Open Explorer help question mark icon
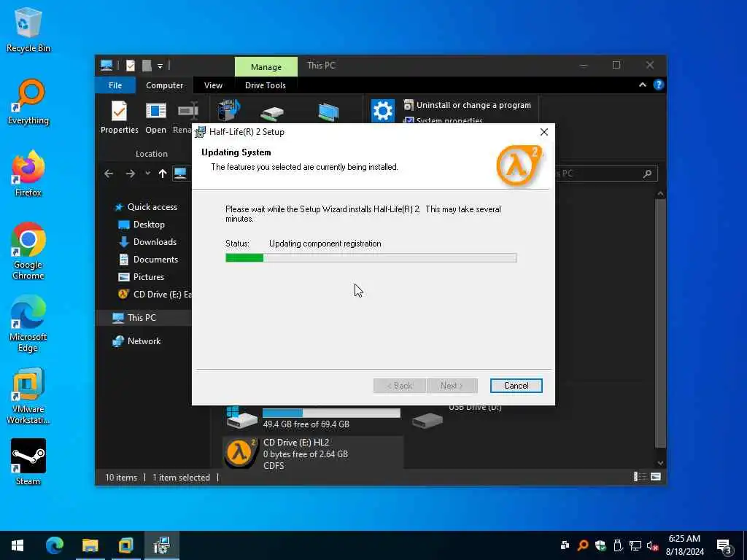Image resolution: width=747 pixels, height=560 pixels. (x=659, y=85)
